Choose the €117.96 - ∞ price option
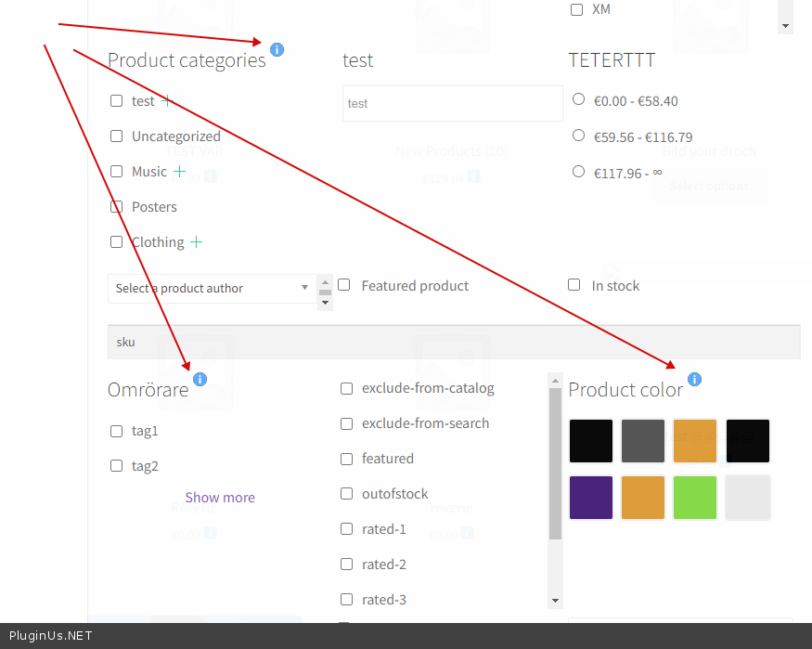Image resolution: width=812 pixels, height=649 pixels. (579, 171)
